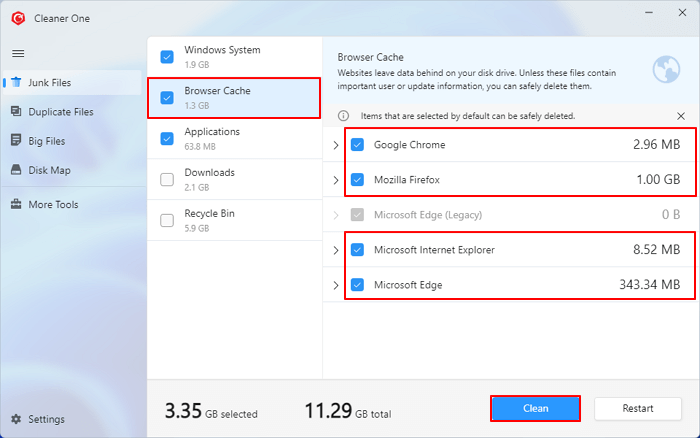This screenshot has width=700, height=438.
Task: Click the Big Files document icon
Action: coord(16,140)
